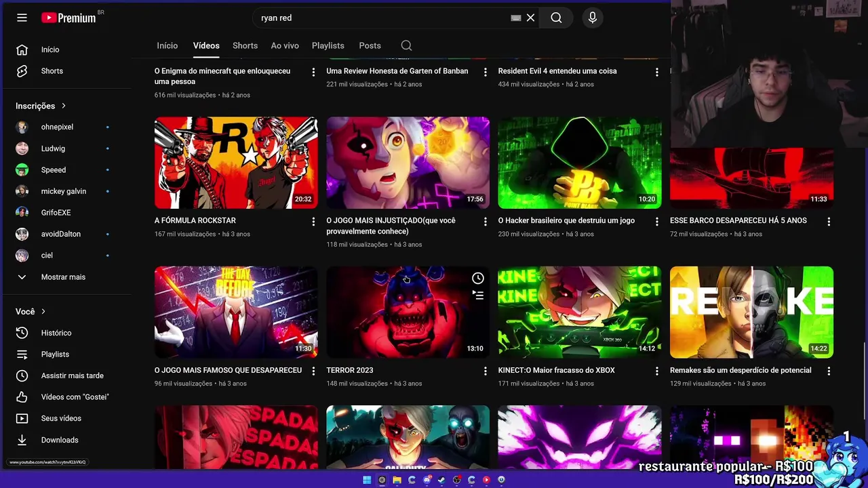Screen dimensions: 868x488
Task: Expand the Você section arrow
Action: pyautogui.click(x=43, y=312)
